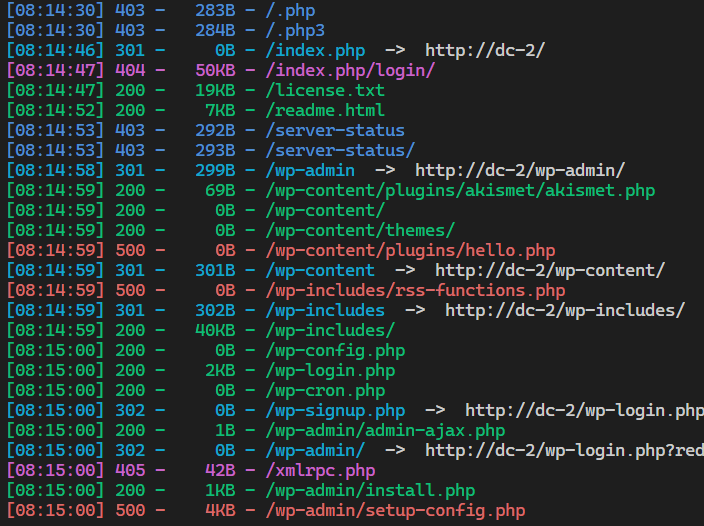Click the 7KB response size
704x526 pixels.
(220, 110)
